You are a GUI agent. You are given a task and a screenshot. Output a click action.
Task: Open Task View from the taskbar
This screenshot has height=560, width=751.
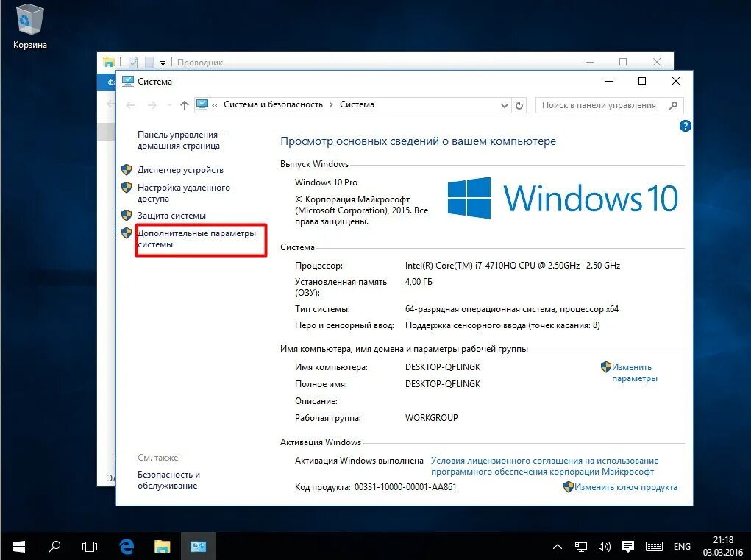coord(90,547)
